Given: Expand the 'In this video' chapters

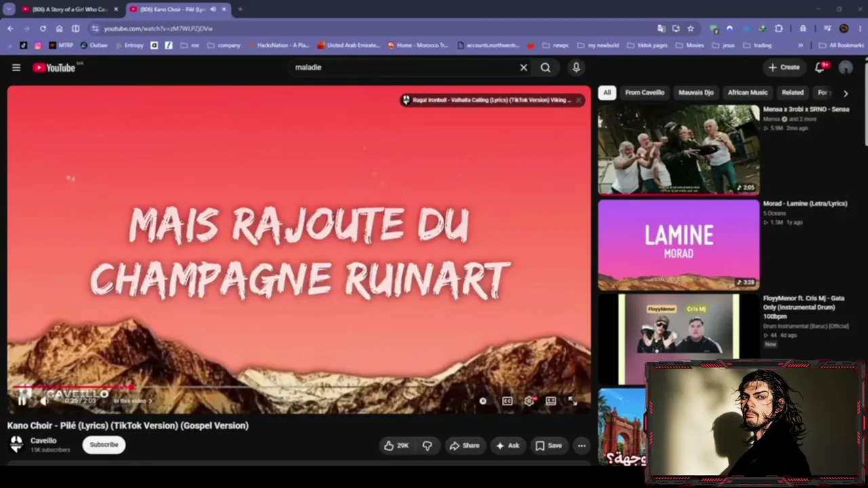Looking at the screenshot, I should coord(132,401).
